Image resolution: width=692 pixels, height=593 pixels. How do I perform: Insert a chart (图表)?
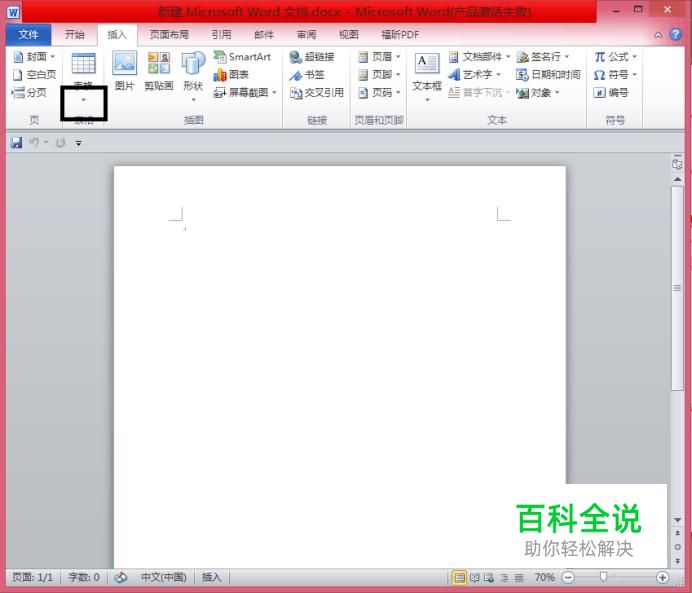[231, 75]
